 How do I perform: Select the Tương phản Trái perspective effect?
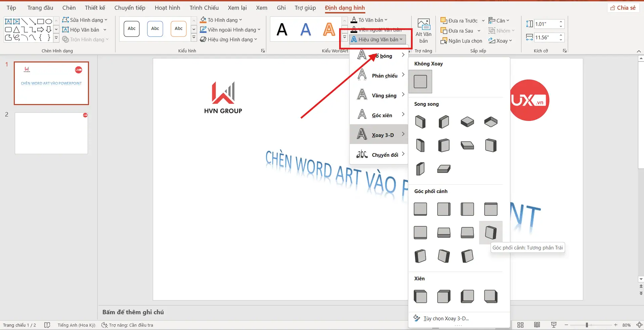pyautogui.click(x=490, y=232)
